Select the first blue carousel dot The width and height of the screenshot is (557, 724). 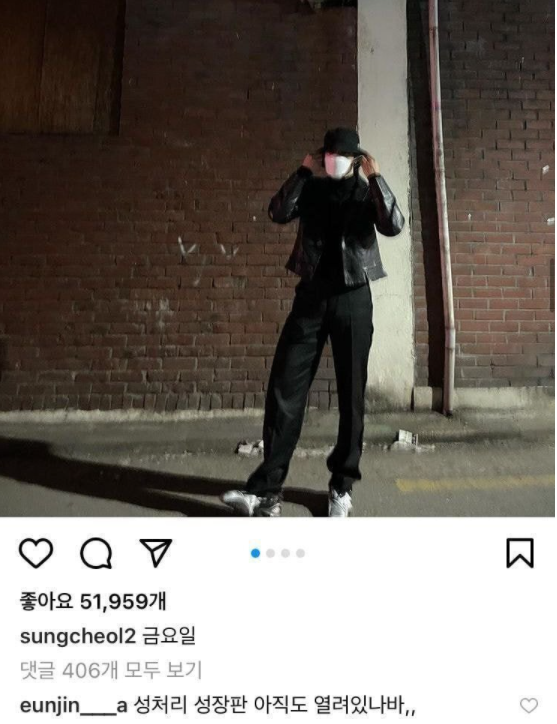click(x=255, y=553)
